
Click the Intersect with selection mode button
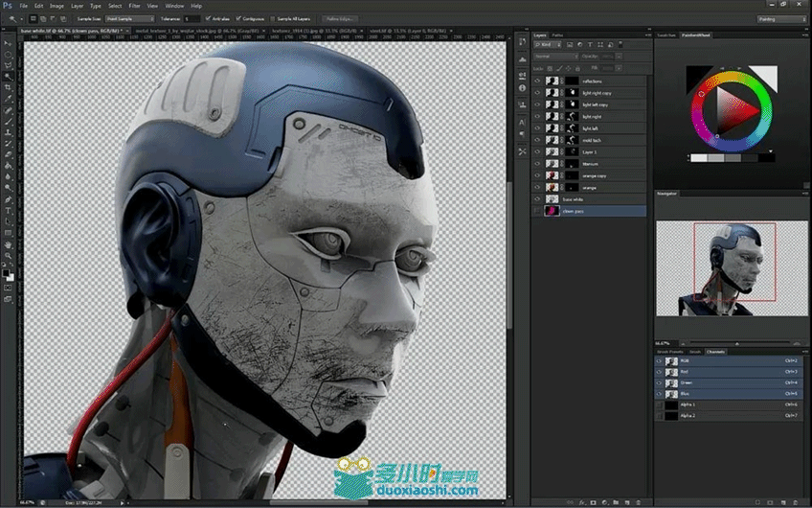(x=62, y=18)
